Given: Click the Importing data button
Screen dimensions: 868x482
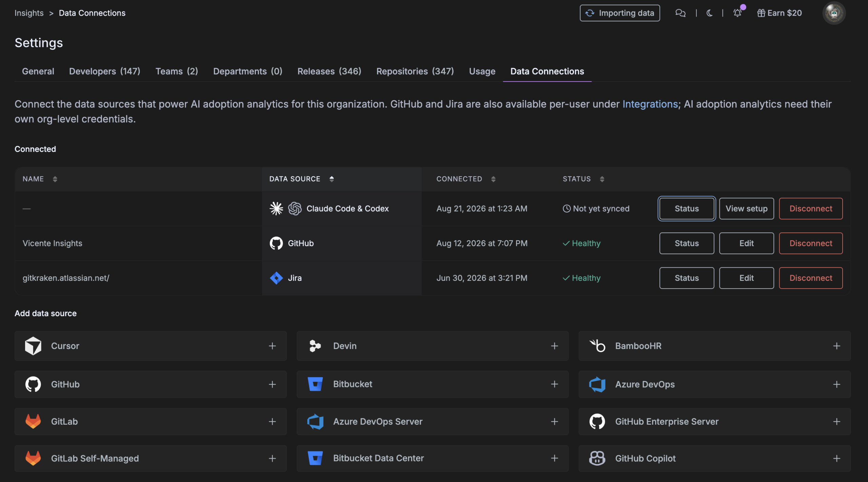Looking at the screenshot, I should coord(619,13).
